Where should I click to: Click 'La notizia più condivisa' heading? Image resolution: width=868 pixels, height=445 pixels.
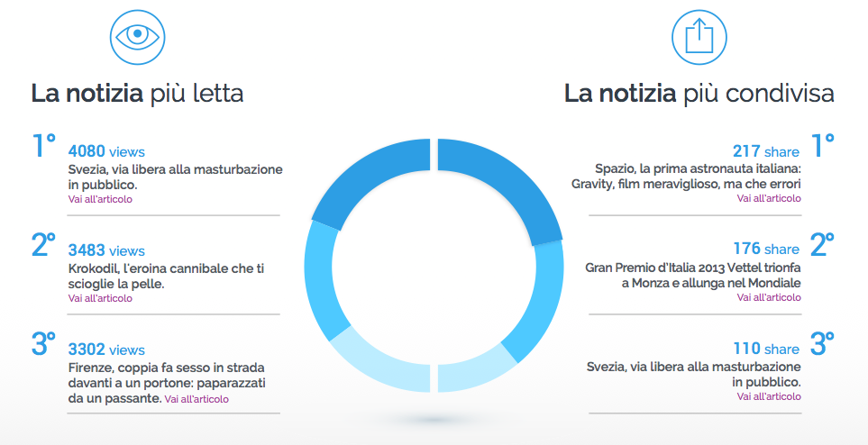(699, 94)
